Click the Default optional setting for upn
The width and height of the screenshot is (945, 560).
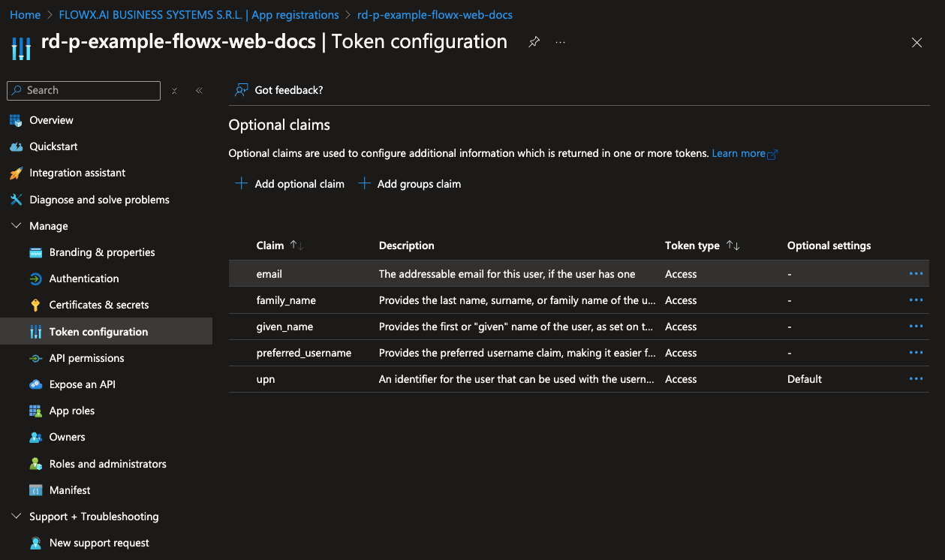pos(805,379)
